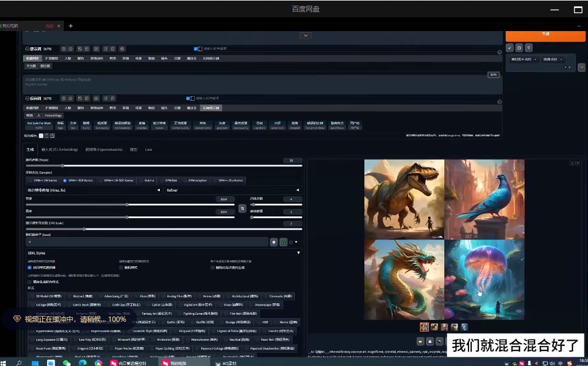Expand the Hires. fix section
Screen dimensions: 588x366
click(x=94, y=190)
